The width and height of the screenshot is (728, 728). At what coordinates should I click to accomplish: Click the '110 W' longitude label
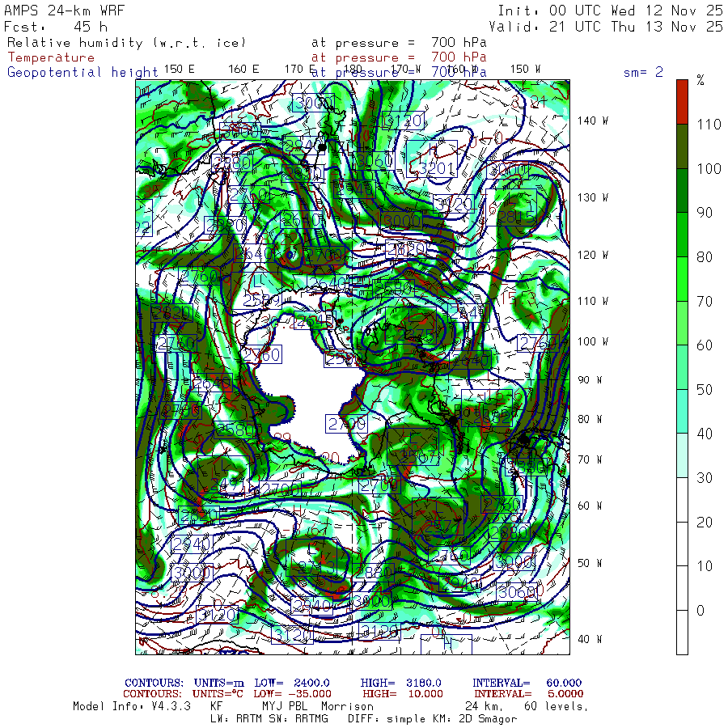point(593,301)
